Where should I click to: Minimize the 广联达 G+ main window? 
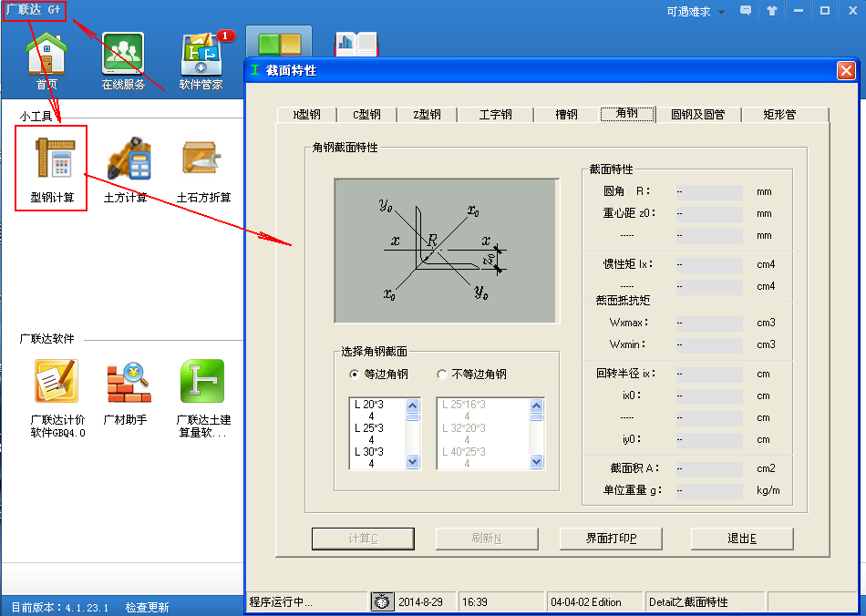pos(798,11)
